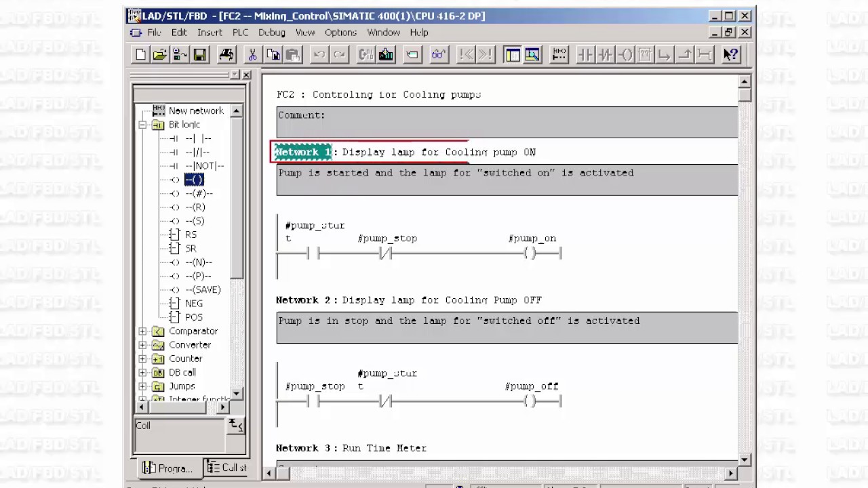
Task: Create a new block with New icon
Action: tap(140, 55)
